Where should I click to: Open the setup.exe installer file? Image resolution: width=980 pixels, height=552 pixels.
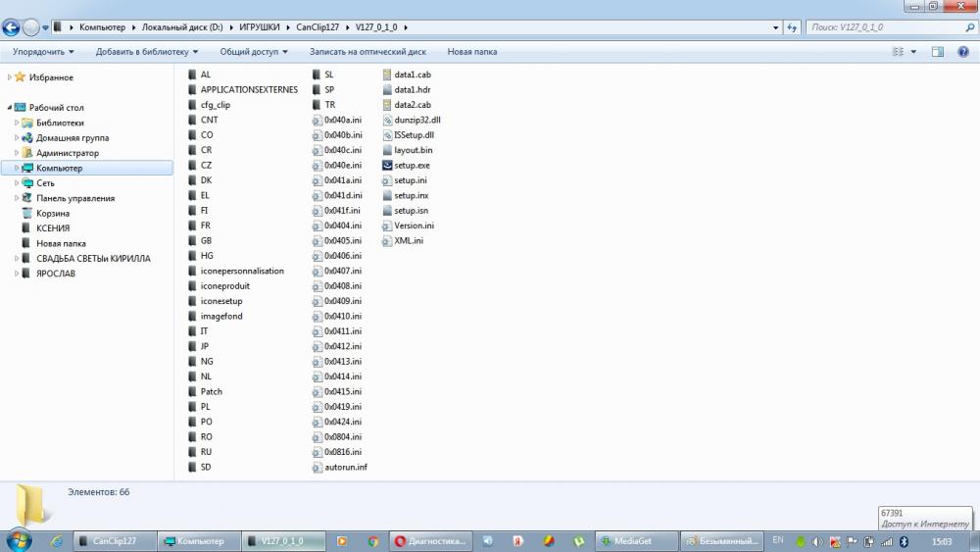(x=407, y=165)
